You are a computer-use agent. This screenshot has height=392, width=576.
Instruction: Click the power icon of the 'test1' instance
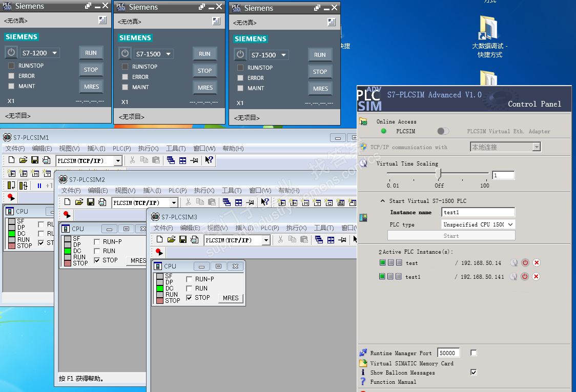pos(525,277)
